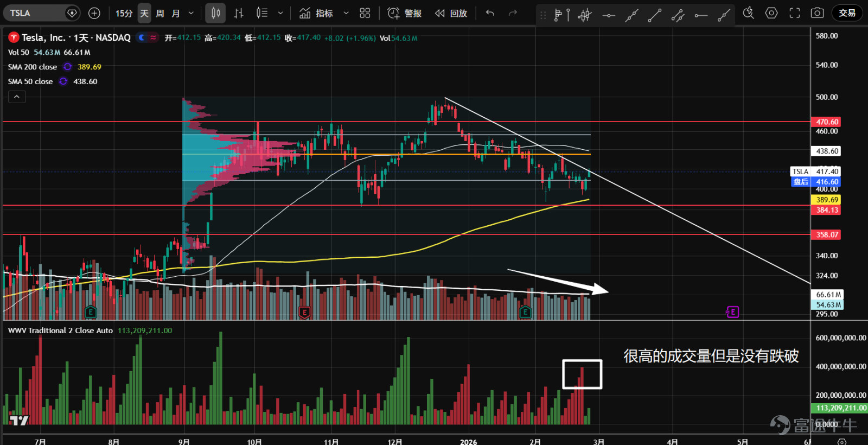Image resolution: width=868 pixels, height=445 pixels.
Task: Click the purple upcoming earnings E marker
Action: click(x=733, y=312)
